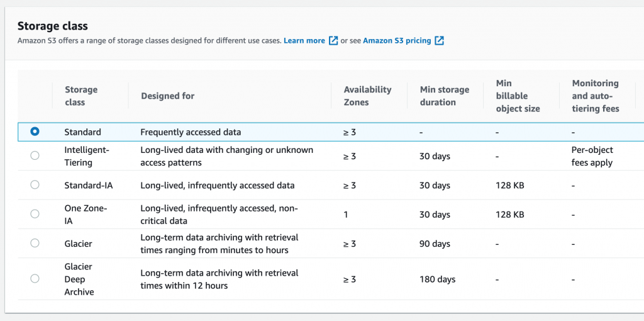Click the One Zone-IA class name
This screenshot has width=644, height=321.
[x=86, y=215]
